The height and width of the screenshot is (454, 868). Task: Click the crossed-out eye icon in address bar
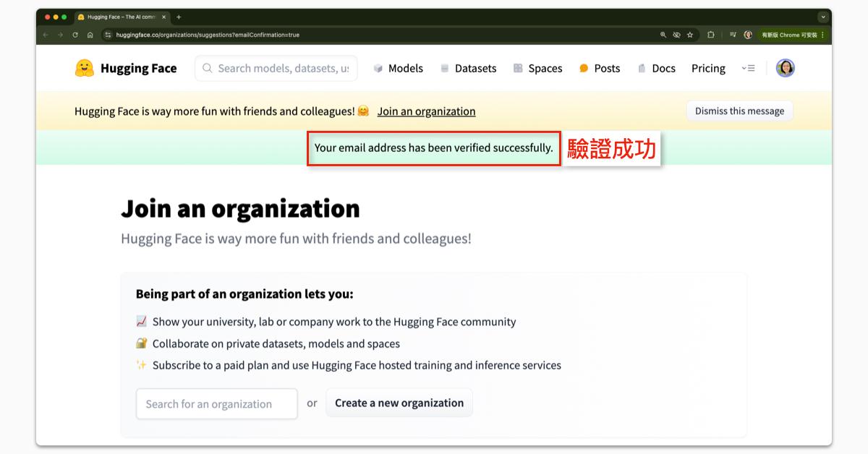click(676, 35)
